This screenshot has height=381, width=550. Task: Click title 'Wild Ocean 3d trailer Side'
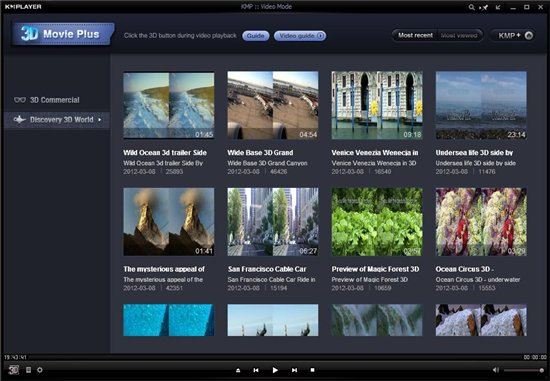pos(165,153)
